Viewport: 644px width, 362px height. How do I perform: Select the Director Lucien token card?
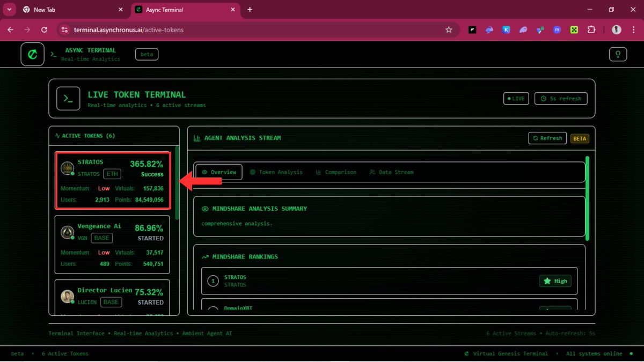click(x=112, y=298)
